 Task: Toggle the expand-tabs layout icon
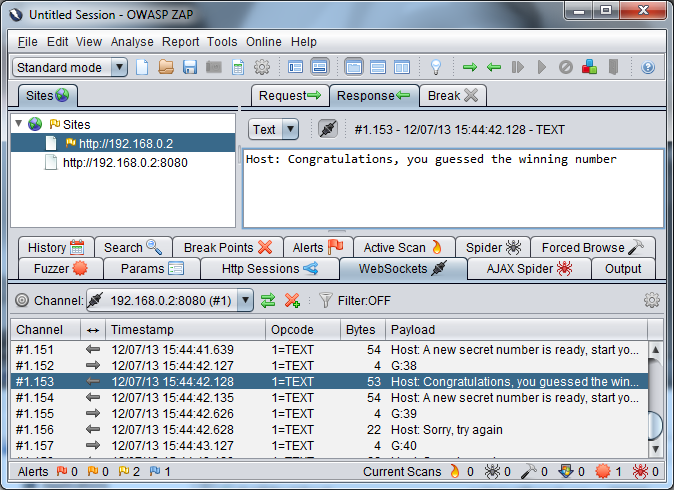[320, 67]
